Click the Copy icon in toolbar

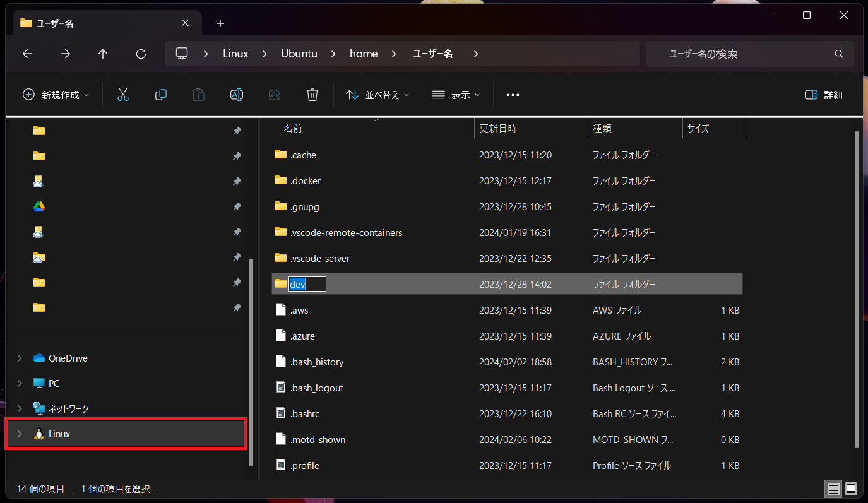click(161, 95)
